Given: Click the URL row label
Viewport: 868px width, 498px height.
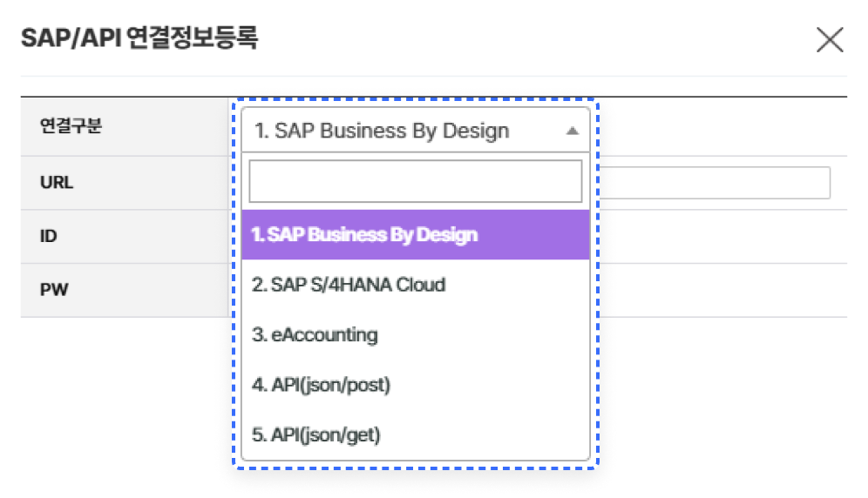Looking at the screenshot, I should [x=57, y=183].
